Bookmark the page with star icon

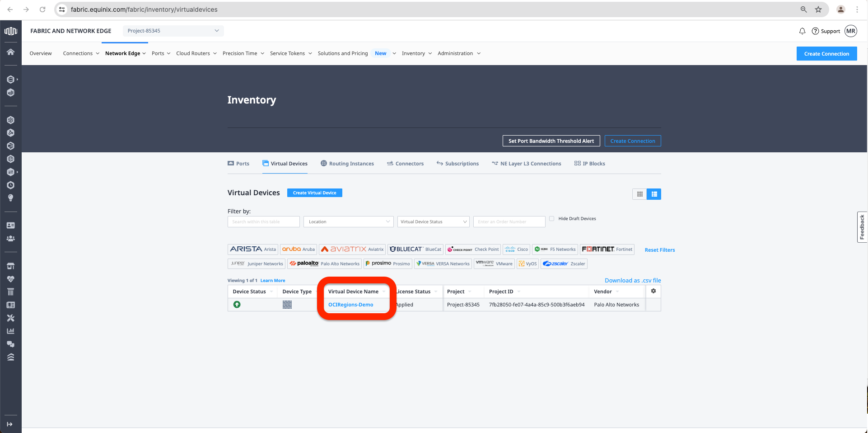click(818, 9)
